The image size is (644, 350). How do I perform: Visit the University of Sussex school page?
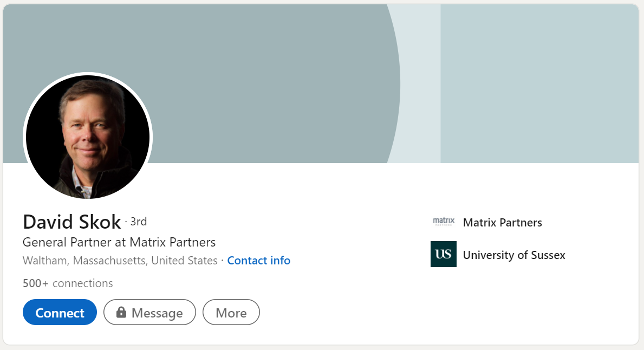(514, 255)
